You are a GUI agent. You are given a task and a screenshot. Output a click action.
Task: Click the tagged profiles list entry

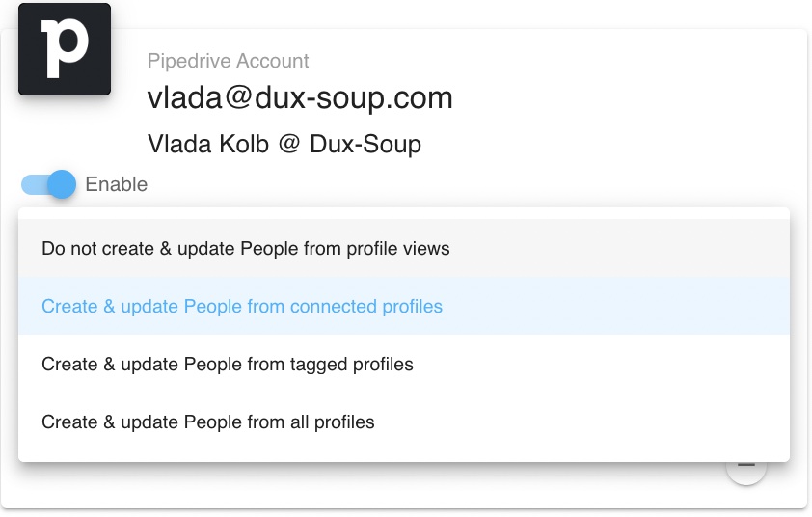click(404, 365)
